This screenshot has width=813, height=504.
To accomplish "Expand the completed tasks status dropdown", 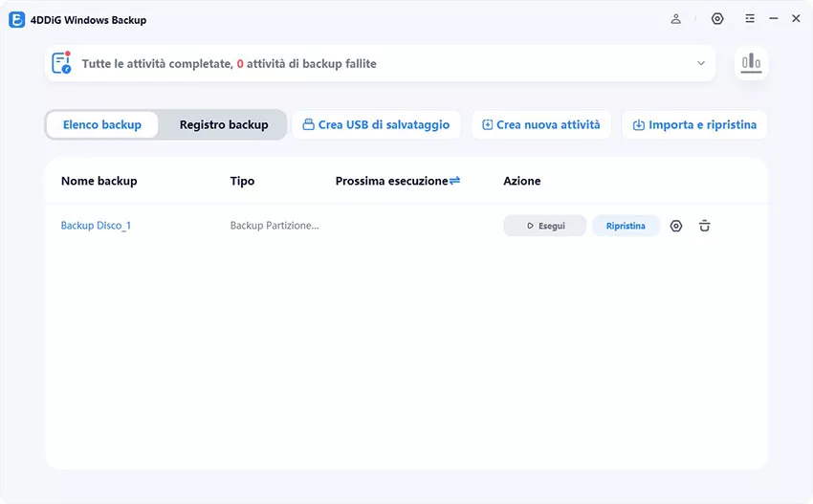I will point(701,64).
